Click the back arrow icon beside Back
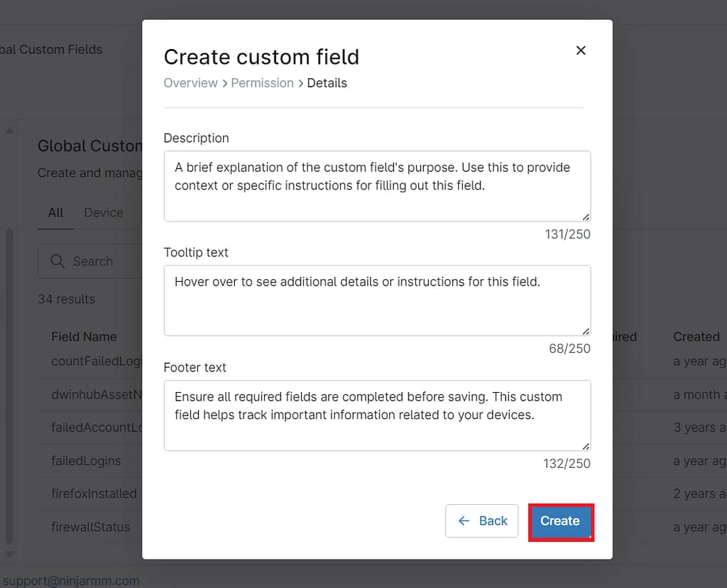The image size is (727, 588). (465, 521)
